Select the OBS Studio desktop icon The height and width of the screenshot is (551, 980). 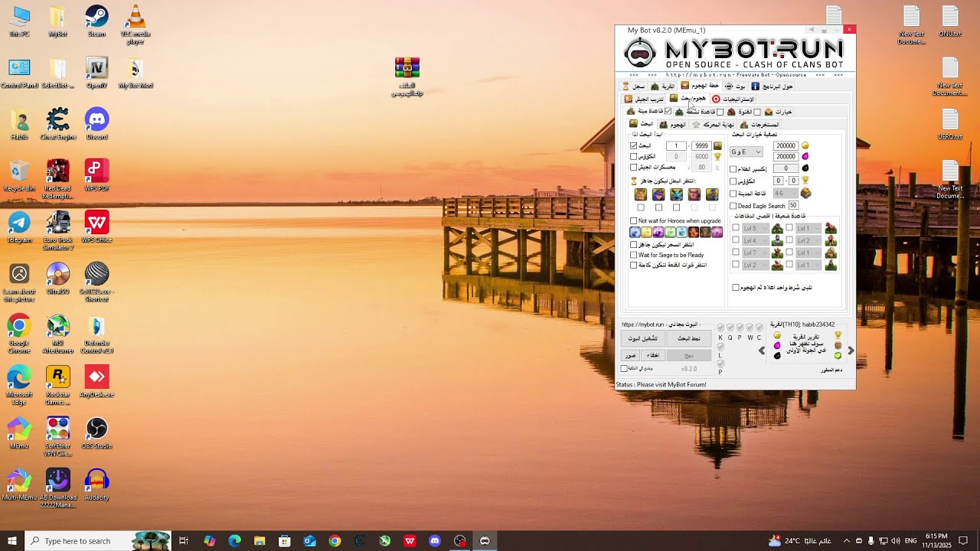96,433
